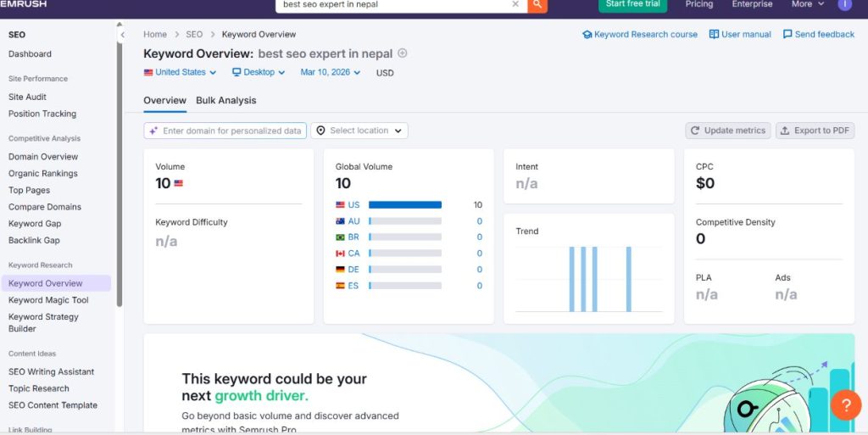
Task: Open SEO Writing Assistant in the sidebar
Action: pos(51,372)
